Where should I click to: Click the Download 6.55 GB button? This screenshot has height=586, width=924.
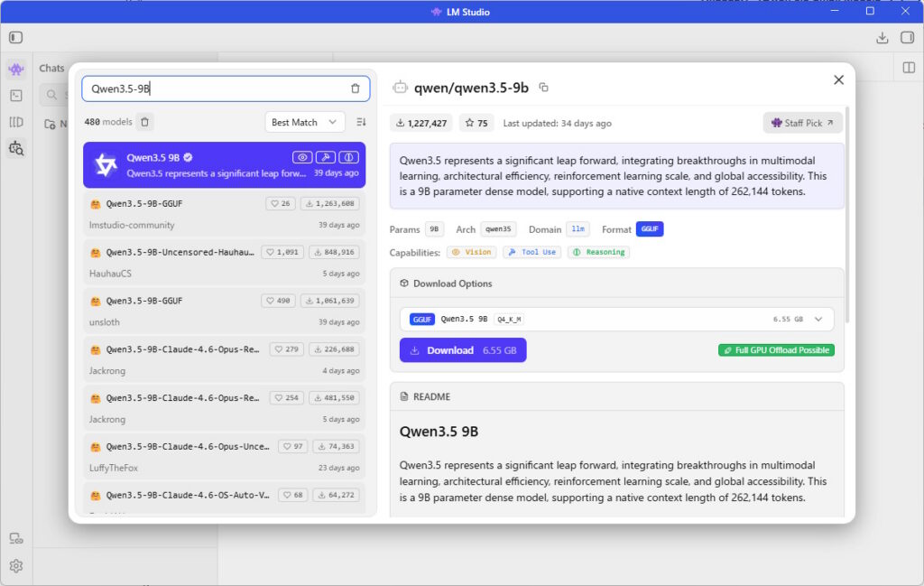[x=463, y=350]
